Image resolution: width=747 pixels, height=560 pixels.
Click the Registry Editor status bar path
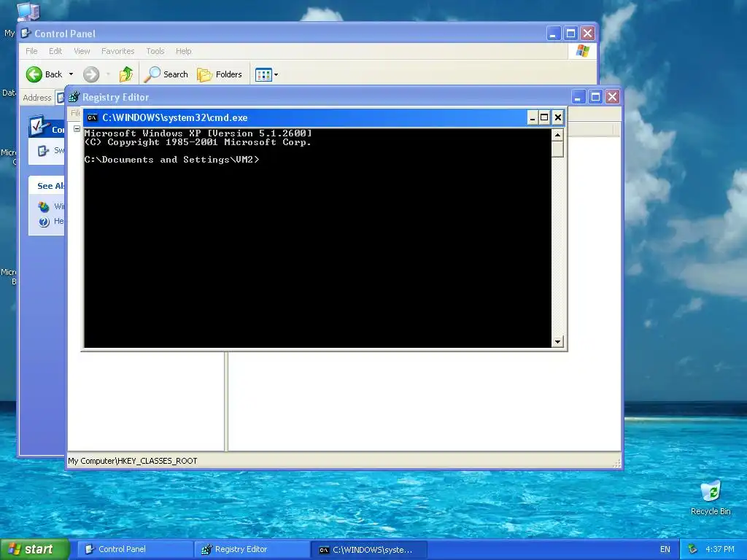pyautogui.click(x=133, y=461)
